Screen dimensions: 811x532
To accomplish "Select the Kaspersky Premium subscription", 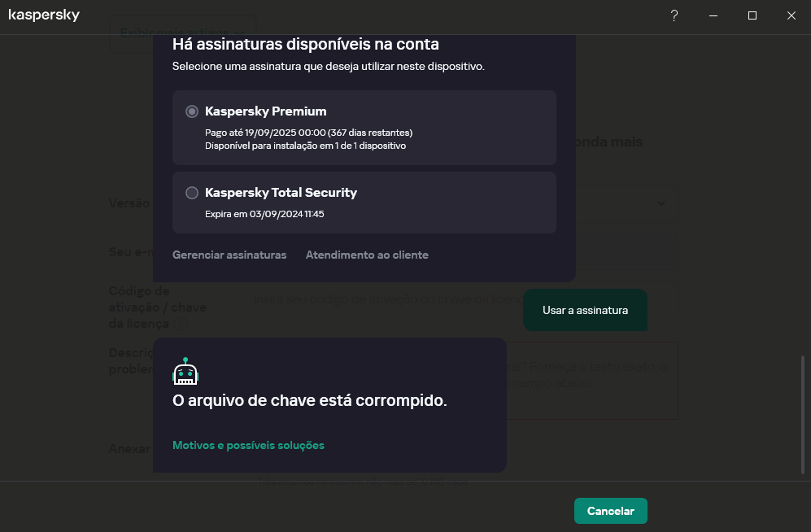I will click(192, 111).
